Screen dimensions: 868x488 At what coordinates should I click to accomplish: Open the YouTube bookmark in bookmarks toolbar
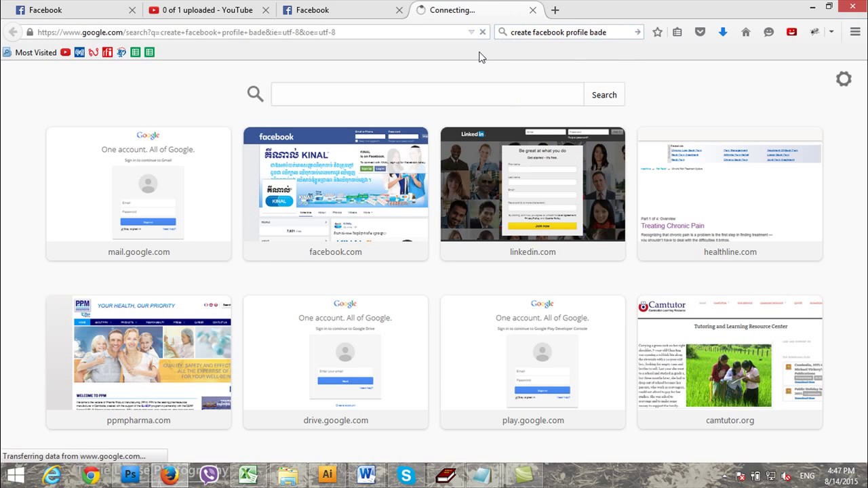(x=65, y=52)
